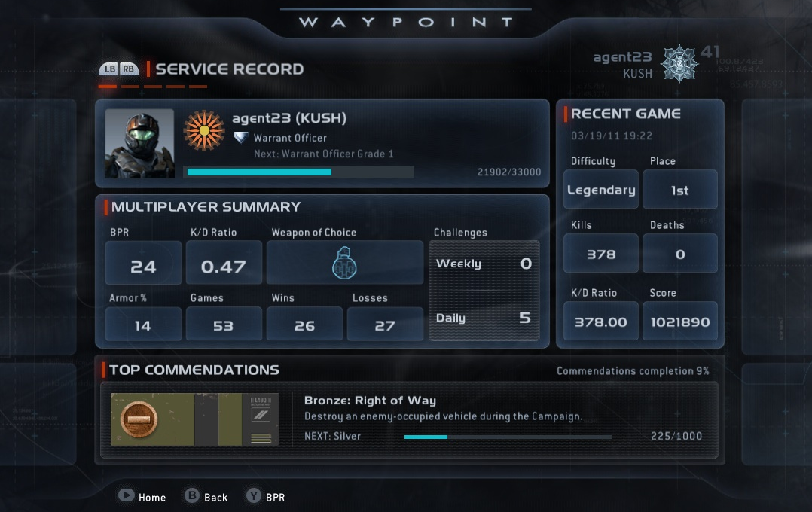Screen dimensions: 812x512
Task: Click the Warrant Officer rank insignia
Action: 241,138
